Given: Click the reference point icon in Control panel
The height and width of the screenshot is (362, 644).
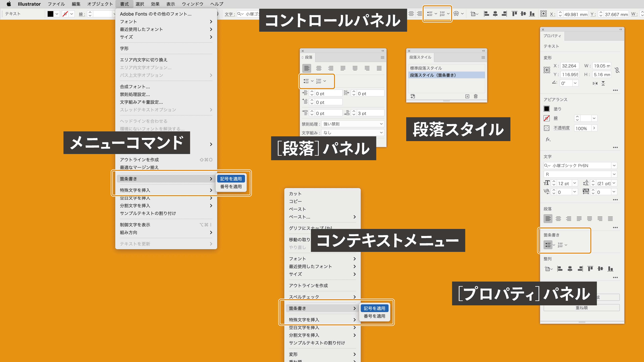Looking at the screenshot, I should click(544, 14).
